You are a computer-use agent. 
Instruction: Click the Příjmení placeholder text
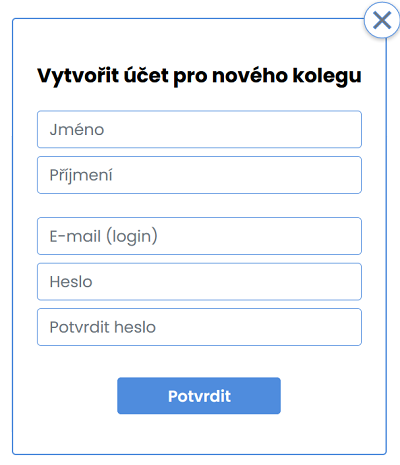81,176
